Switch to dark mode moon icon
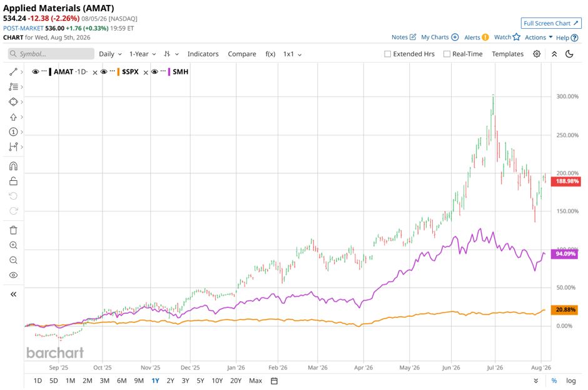The image size is (588, 390). (569, 54)
